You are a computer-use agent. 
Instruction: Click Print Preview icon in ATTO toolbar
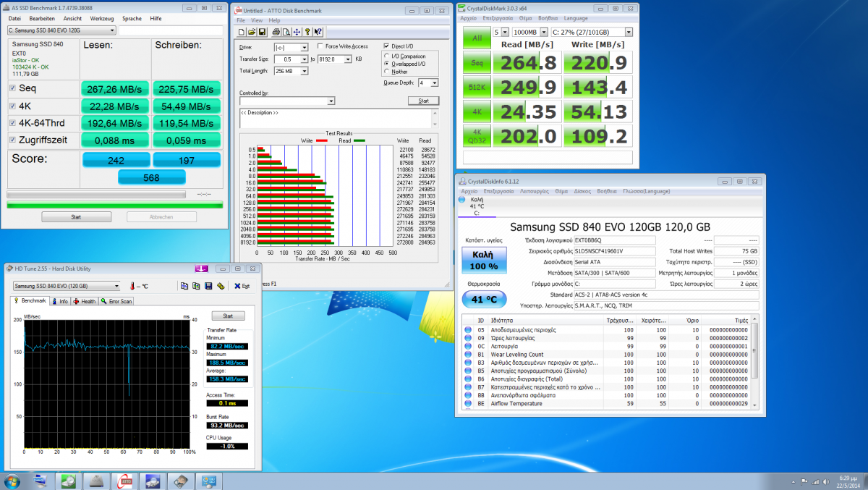coord(286,32)
